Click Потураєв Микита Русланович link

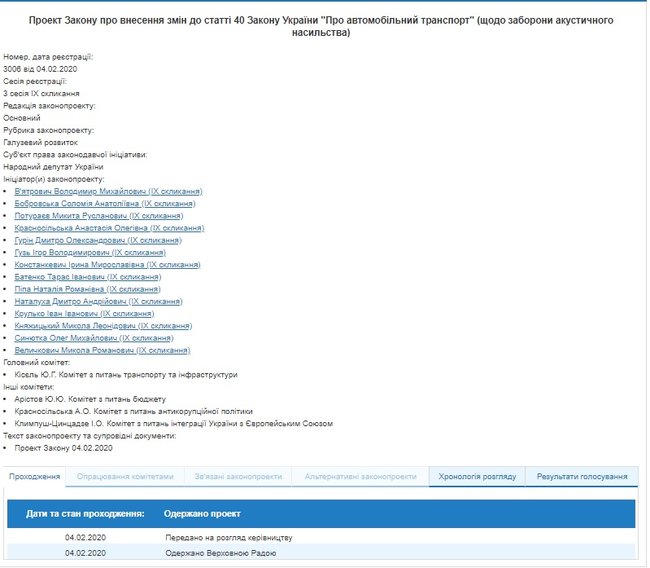point(98,215)
